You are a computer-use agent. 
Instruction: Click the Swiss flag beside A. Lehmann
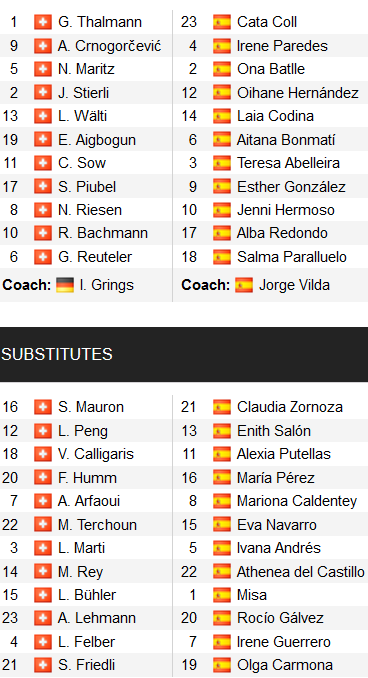[x=43, y=618]
